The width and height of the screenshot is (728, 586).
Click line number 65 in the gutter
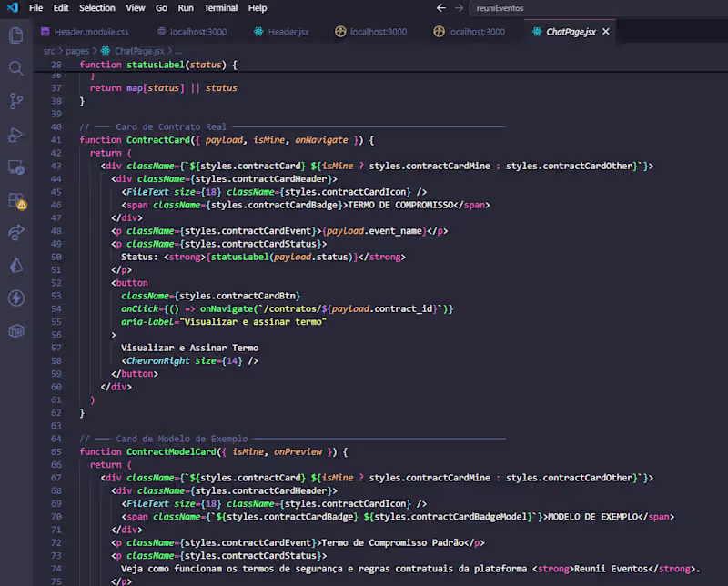[x=56, y=452]
